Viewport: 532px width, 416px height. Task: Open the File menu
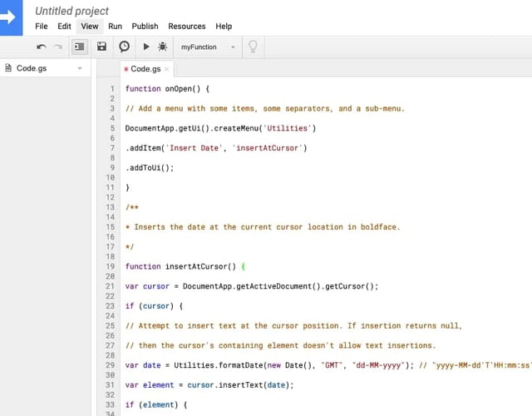click(x=42, y=27)
